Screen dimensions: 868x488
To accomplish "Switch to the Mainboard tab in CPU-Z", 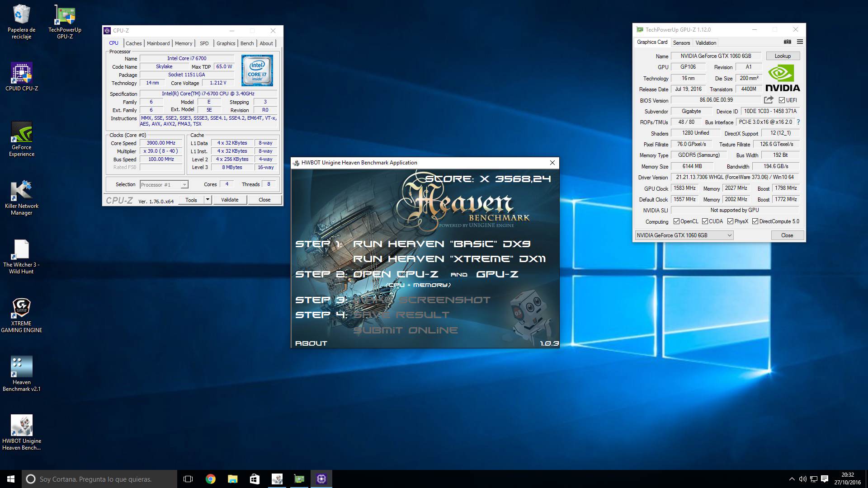I will tap(158, 43).
